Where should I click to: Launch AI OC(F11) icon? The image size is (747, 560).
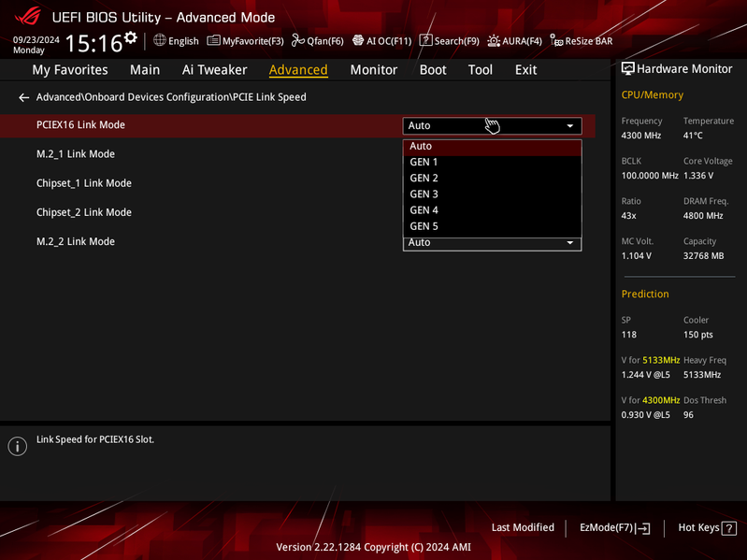(x=358, y=40)
